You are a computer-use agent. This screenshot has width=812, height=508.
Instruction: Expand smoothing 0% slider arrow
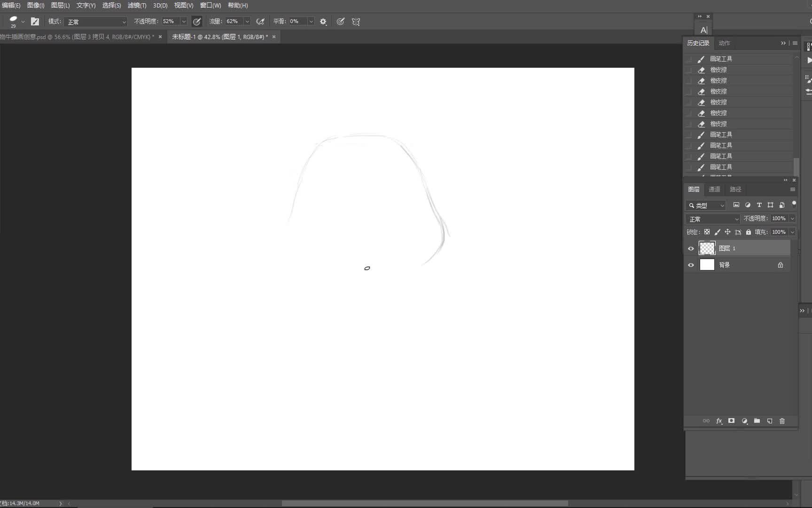pyautogui.click(x=311, y=22)
